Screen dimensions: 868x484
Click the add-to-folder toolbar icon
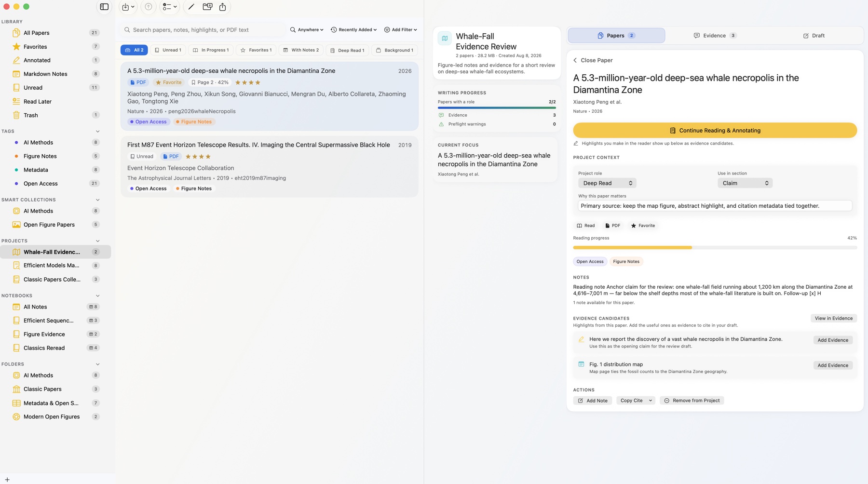[207, 7]
